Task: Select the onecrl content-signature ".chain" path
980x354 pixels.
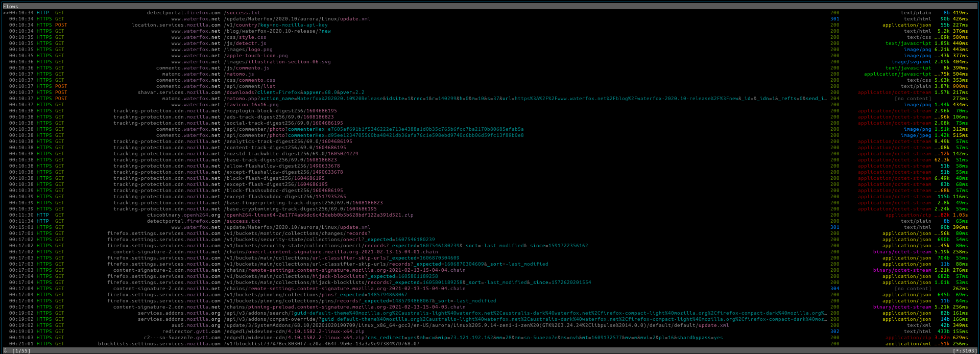Action: tap(331, 252)
